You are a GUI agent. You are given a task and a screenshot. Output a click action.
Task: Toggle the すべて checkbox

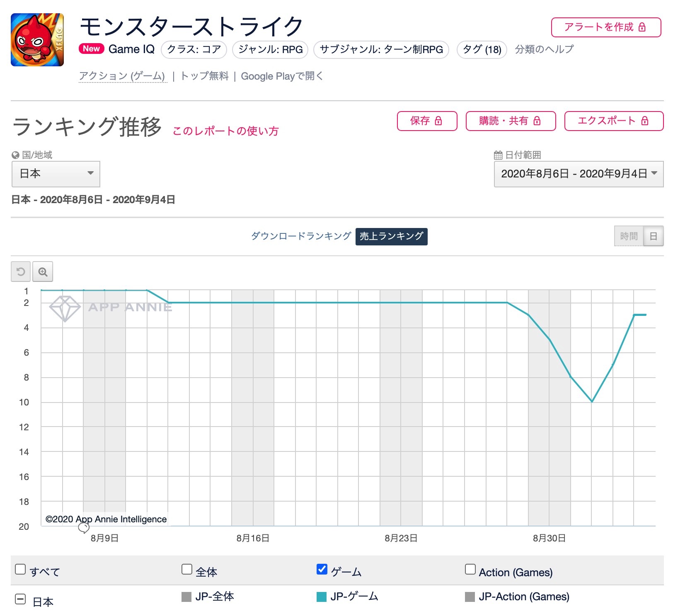pyautogui.click(x=20, y=569)
